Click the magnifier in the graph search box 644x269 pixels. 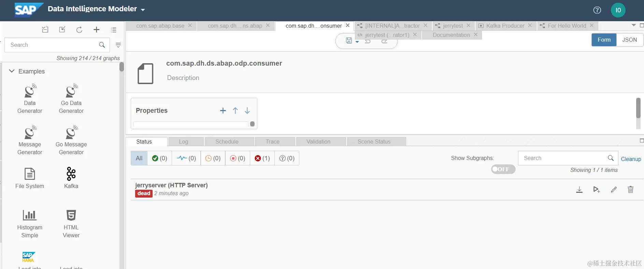point(102,45)
